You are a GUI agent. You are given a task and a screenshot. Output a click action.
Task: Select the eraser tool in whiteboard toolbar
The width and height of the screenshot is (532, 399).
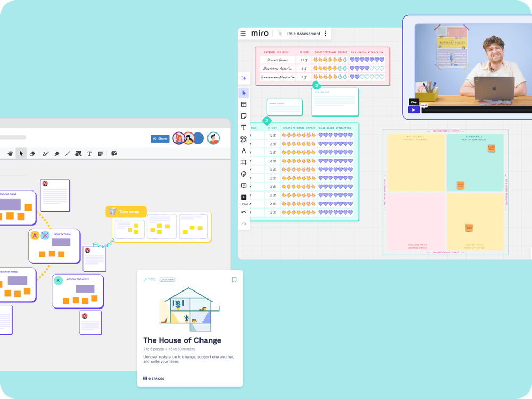coord(32,154)
